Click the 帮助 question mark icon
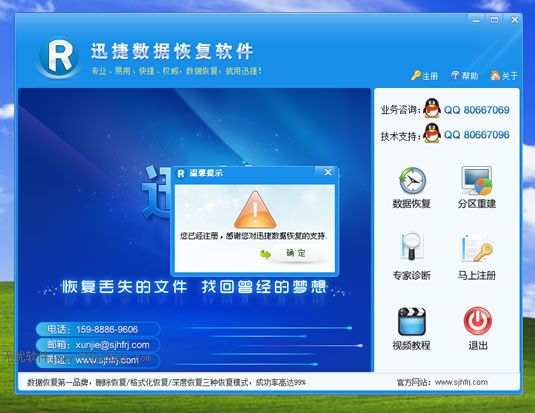The height and width of the screenshot is (413, 535). (455, 75)
